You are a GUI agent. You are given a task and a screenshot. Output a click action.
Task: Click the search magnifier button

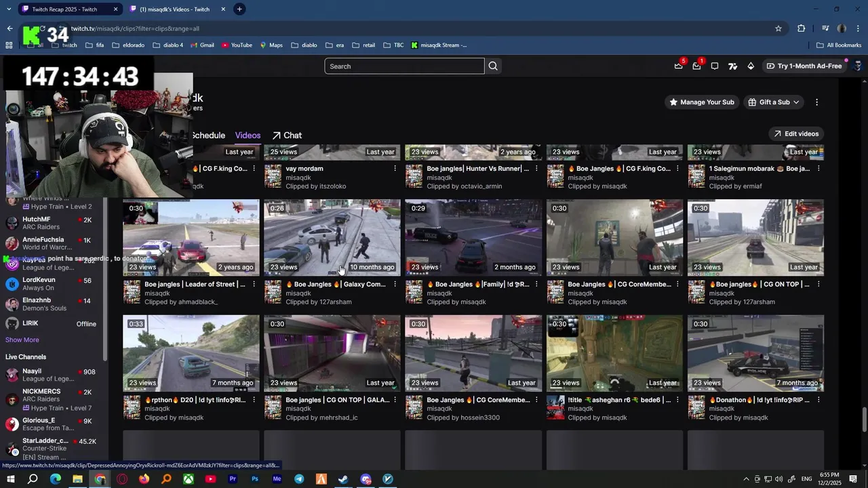click(493, 66)
